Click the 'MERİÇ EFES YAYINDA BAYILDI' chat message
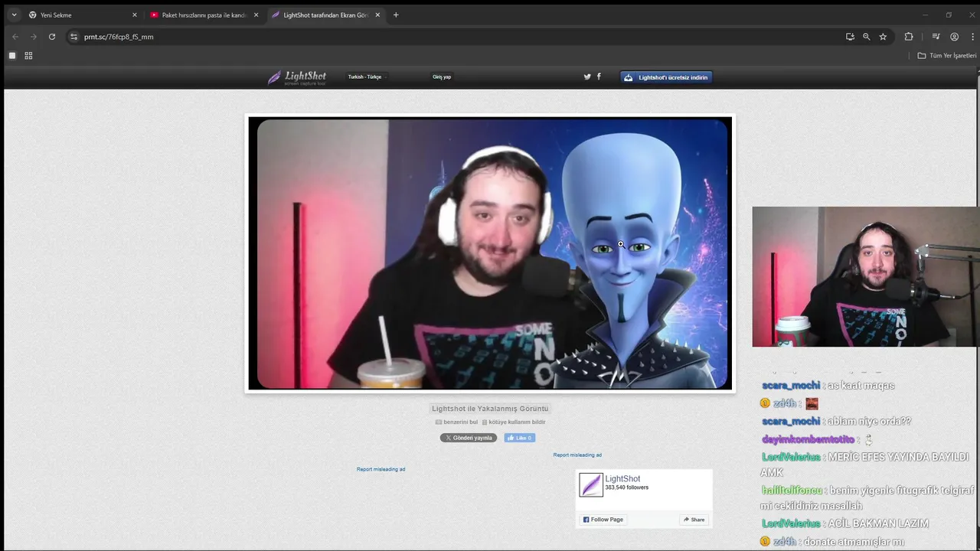Screen dimensions: 980x551 pos(866,464)
